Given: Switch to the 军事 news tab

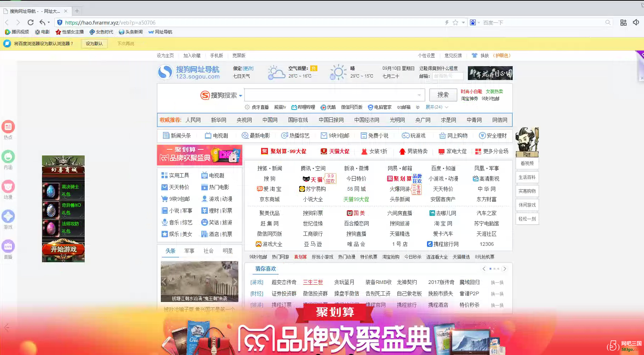Looking at the screenshot, I should click(x=189, y=251).
